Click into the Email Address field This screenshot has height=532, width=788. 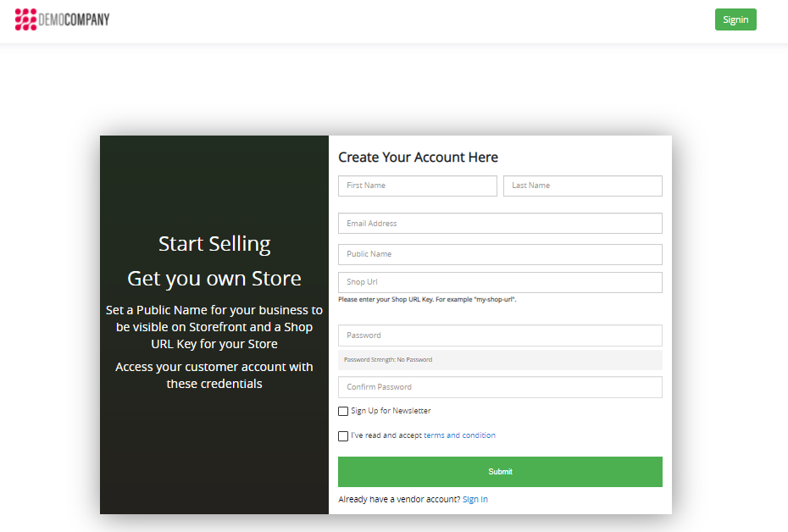(500, 224)
